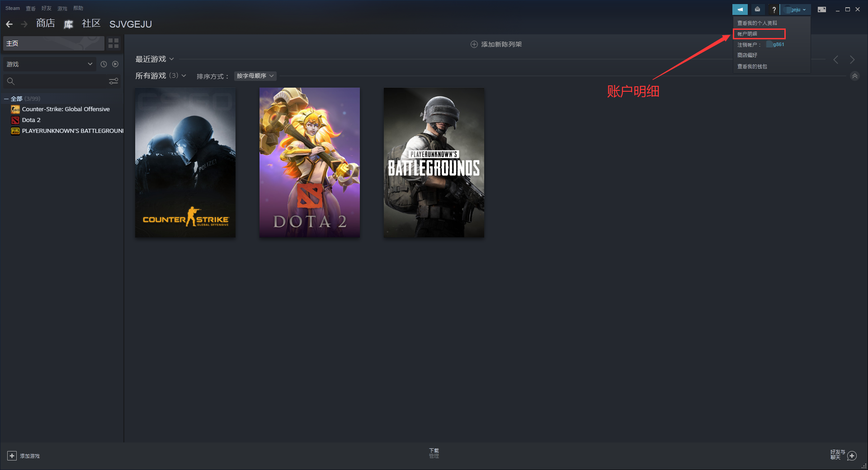The image size is (868, 470).
Task: Click shelf scroll right arrow
Action: click(852, 60)
